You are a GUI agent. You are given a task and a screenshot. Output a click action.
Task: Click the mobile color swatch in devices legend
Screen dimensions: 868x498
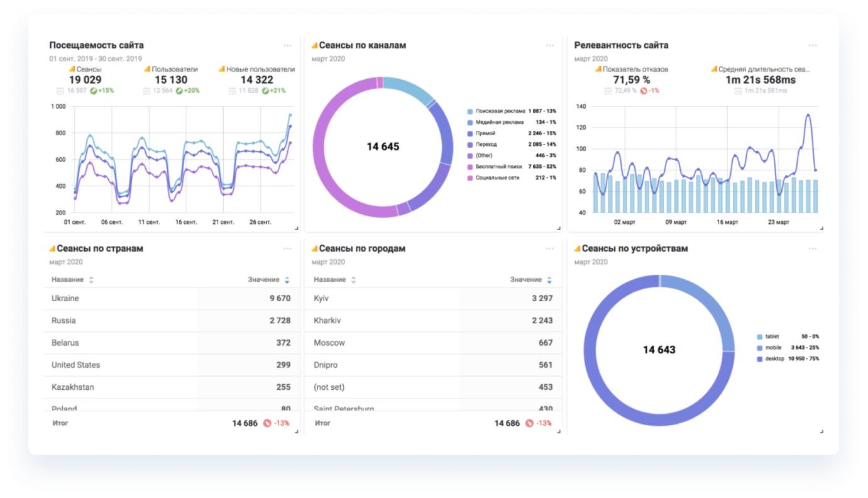point(760,348)
